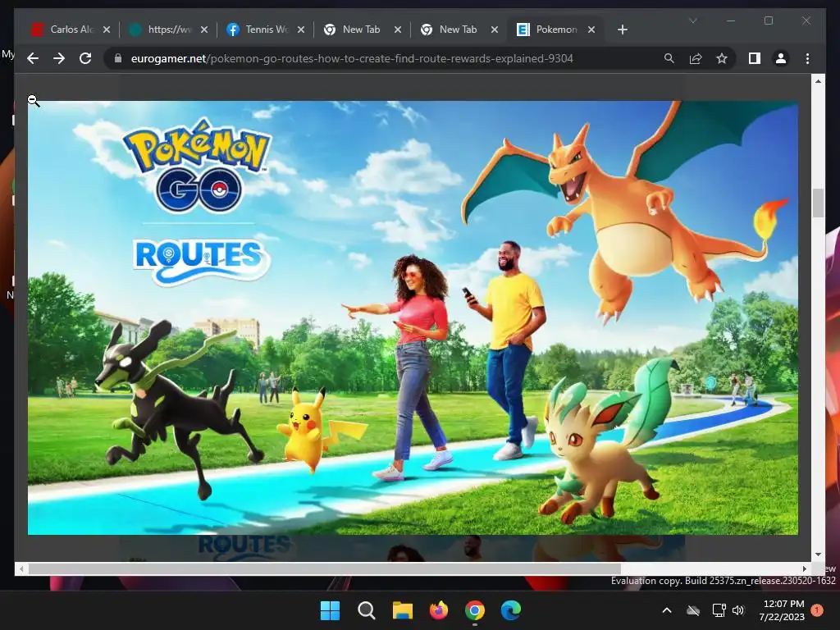Click the scroll down arrow

(x=818, y=555)
